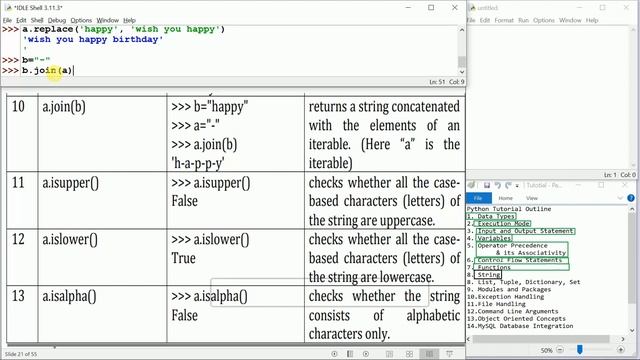Click 'Python Tutorial Outline' heading in WordPad

(x=509, y=209)
